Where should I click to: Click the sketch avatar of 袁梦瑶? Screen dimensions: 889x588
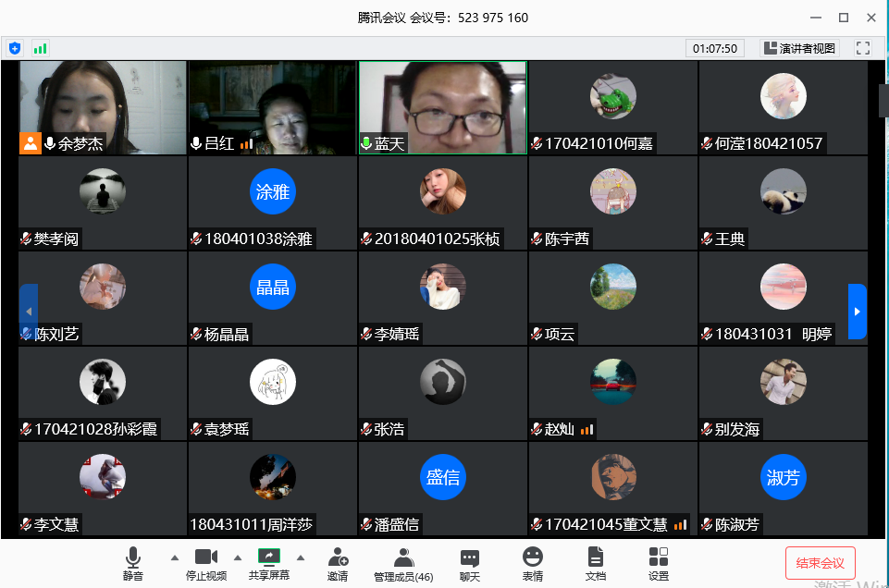pos(273,382)
